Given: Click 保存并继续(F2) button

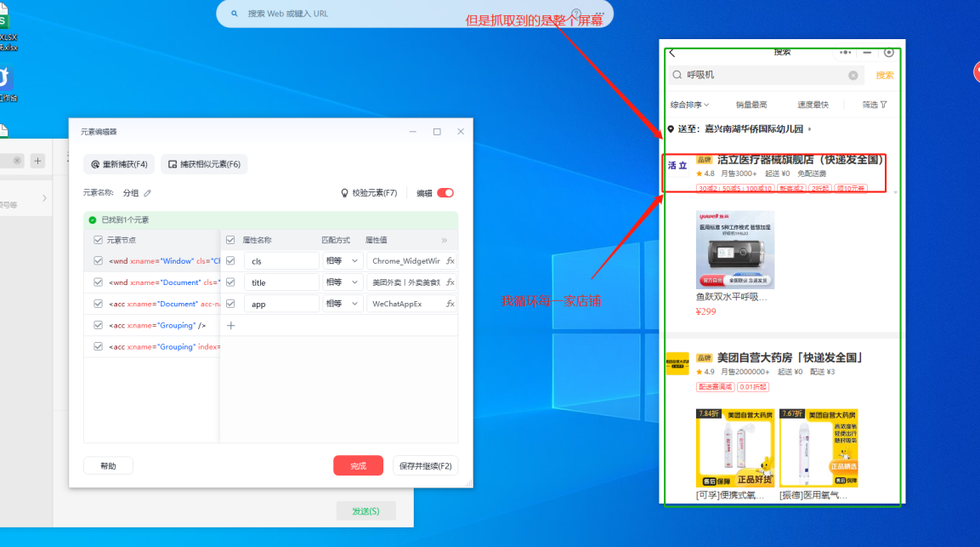Looking at the screenshot, I should (426, 465).
